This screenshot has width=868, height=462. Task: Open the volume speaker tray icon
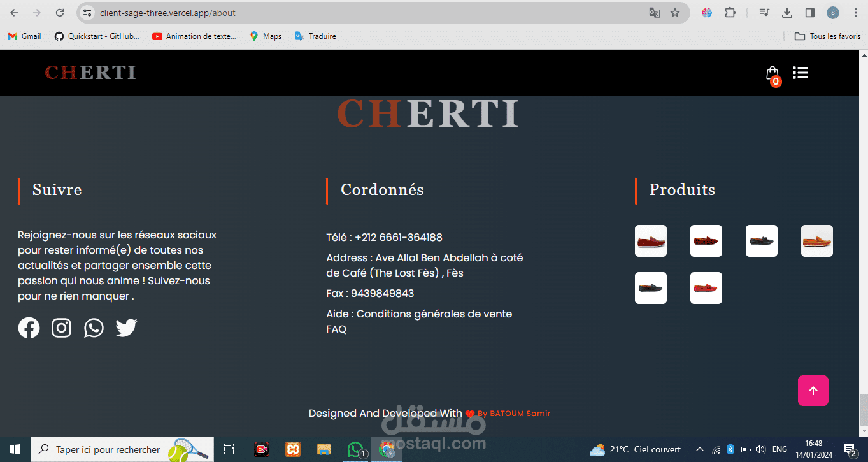(760, 449)
